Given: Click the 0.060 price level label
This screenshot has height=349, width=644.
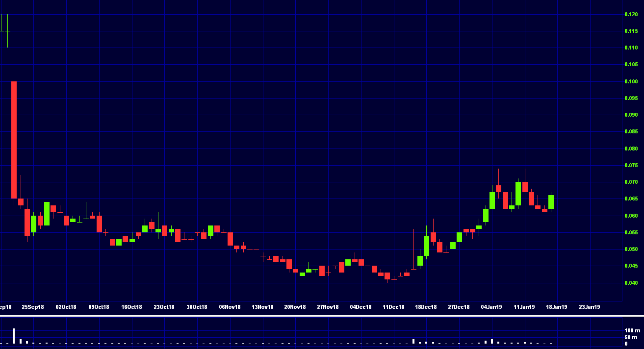Looking at the screenshot, I should 631,216.
